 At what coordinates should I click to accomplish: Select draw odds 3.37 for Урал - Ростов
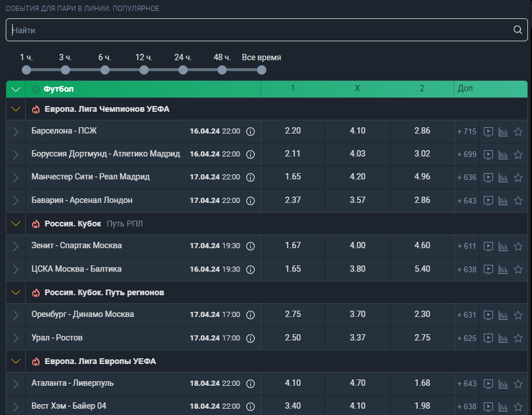(x=358, y=338)
